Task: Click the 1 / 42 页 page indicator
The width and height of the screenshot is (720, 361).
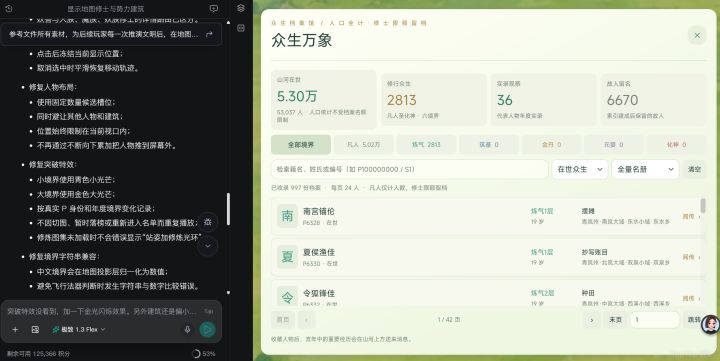Action: [449, 320]
